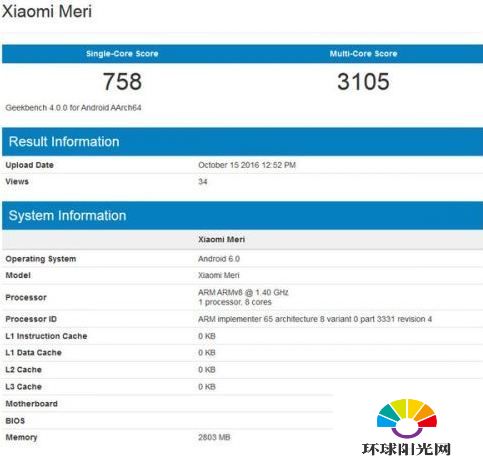Image resolution: width=483 pixels, height=465 pixels.
Task: Select the Android 6.0 value
Action: [x=219, y=259]
